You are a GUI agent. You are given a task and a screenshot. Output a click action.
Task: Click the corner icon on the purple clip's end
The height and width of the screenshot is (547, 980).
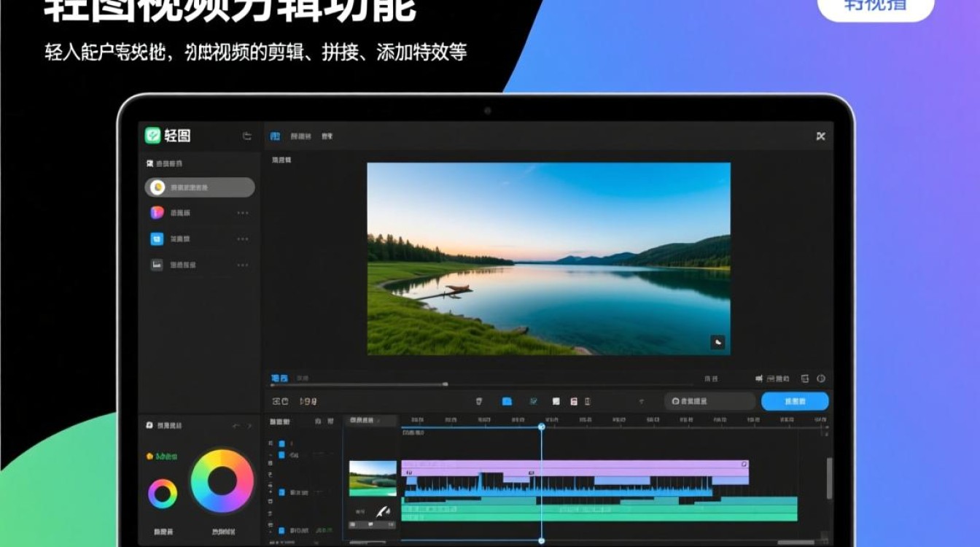(744, 465)
